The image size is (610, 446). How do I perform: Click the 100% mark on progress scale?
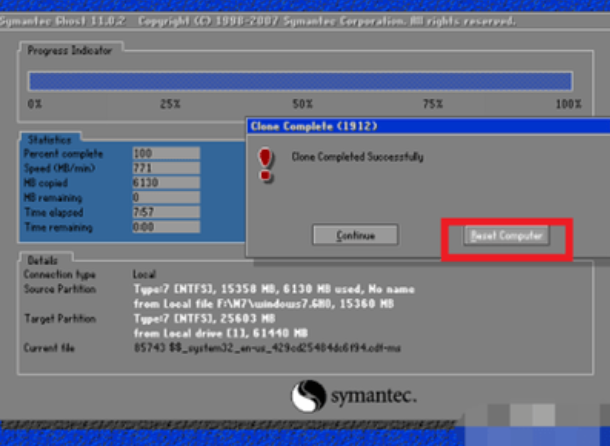[x=568, y=104]
